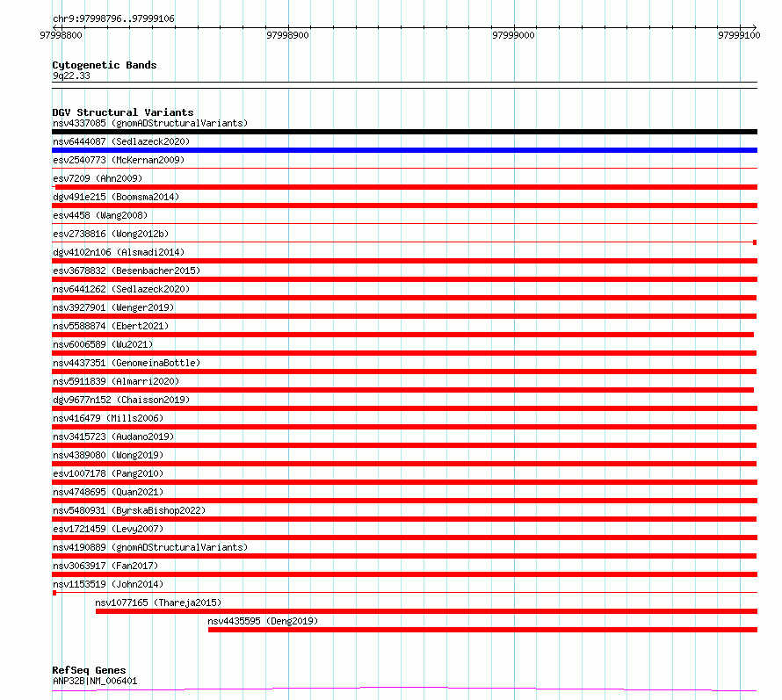Open variant nsv3063917 (Fan2017)
This screenshot has height=700, width=782.
[105, 566]
